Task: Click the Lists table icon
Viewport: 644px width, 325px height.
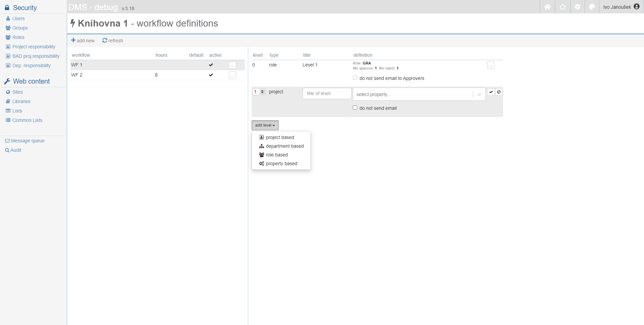Action: [x=8, y=111]
